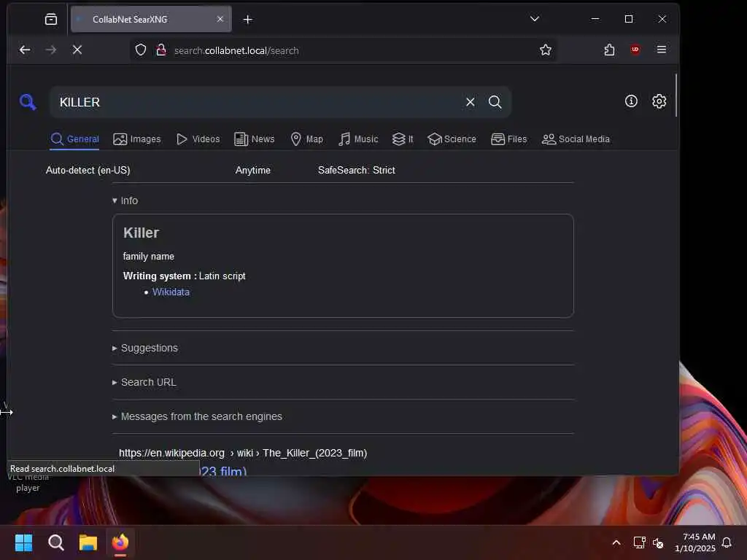Image resolution: width=747 pixels, height=560 pixels.
Task: Click the Killer infobox heading
Action: 141,233
